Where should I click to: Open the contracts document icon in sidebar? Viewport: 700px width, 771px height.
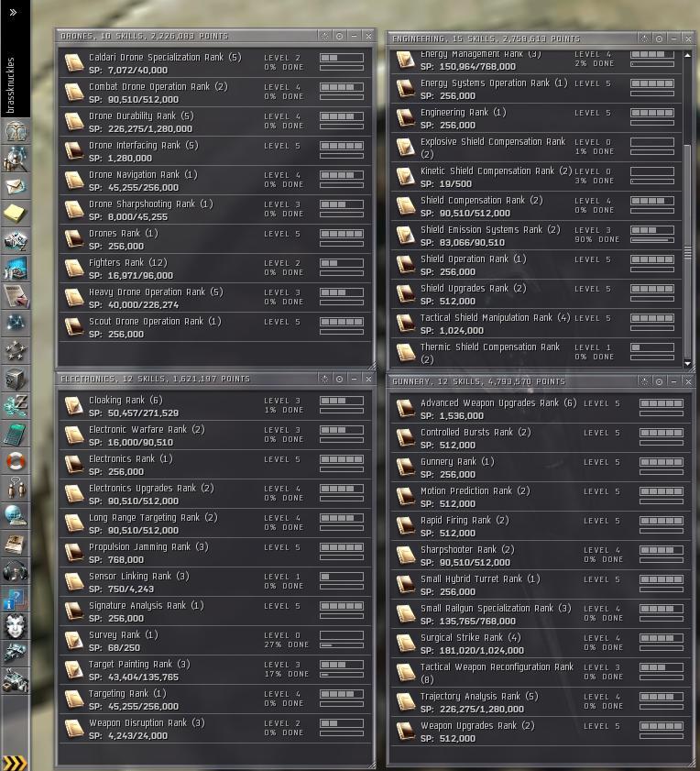pyautogui.click(x=16, y=296)
